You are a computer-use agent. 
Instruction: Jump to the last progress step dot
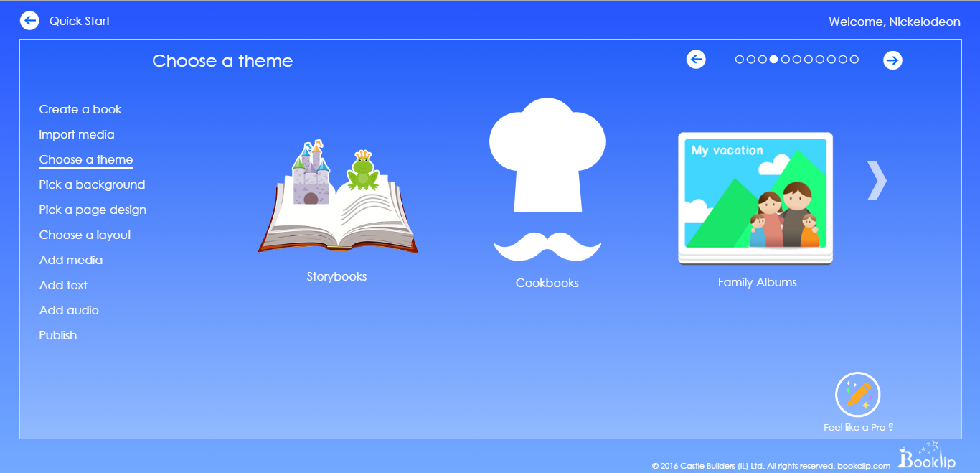click(854, 60)
